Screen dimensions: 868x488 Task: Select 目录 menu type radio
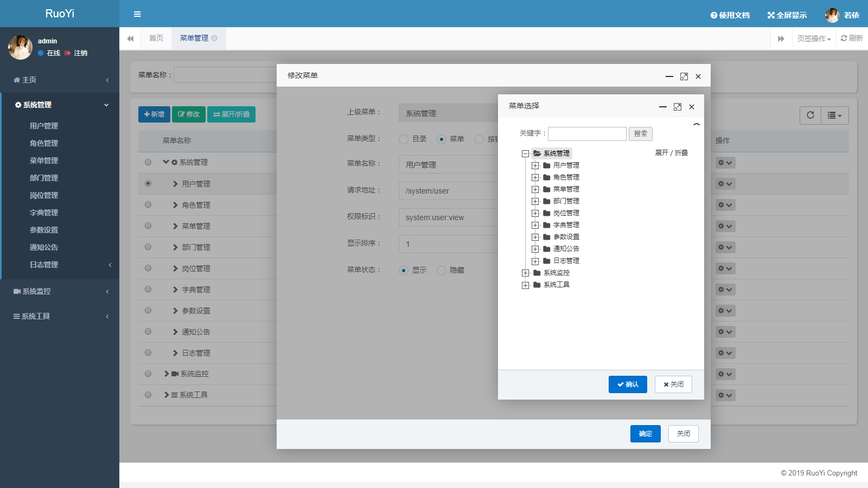tap(404, 139)
